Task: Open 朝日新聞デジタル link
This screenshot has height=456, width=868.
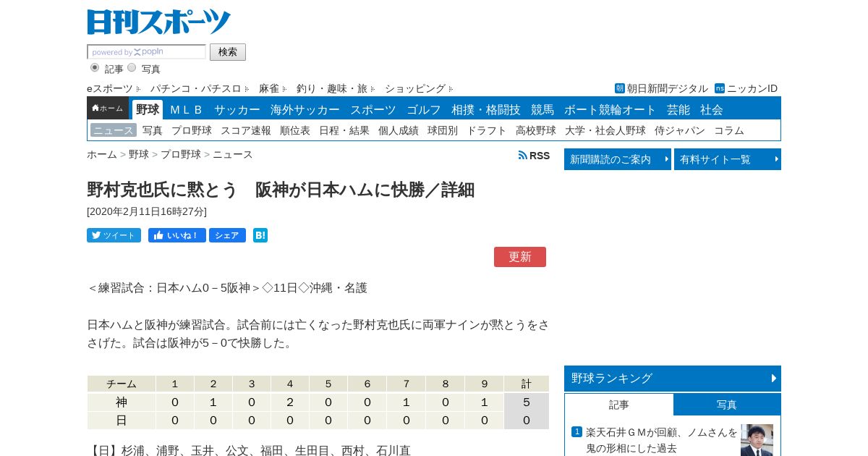Action: tap(661, 88)
